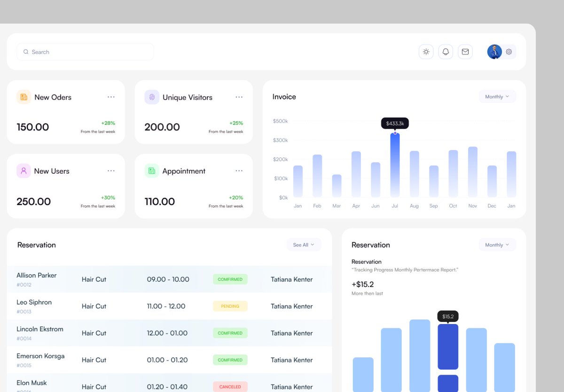The height and width of the screenshot is (392, 564).
Task: Click the 110.00 Appointment value
Action: pos(160,201)
